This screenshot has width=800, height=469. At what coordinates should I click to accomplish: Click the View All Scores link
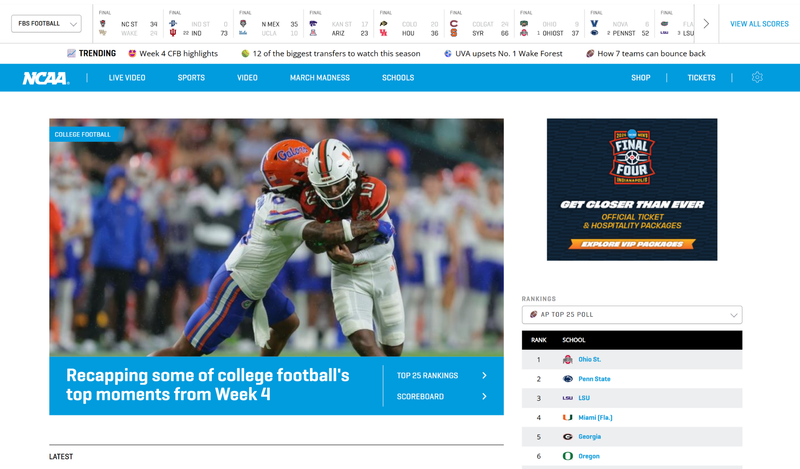pos(759,24)
